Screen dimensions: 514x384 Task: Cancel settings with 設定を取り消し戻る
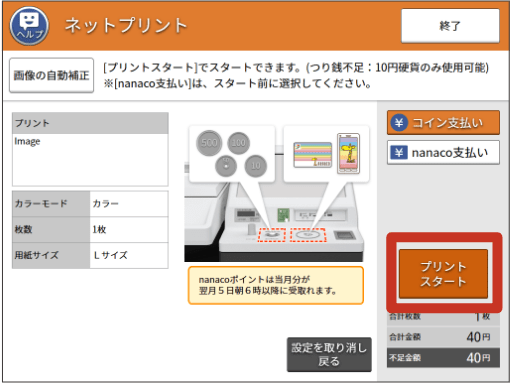point(329,354)
